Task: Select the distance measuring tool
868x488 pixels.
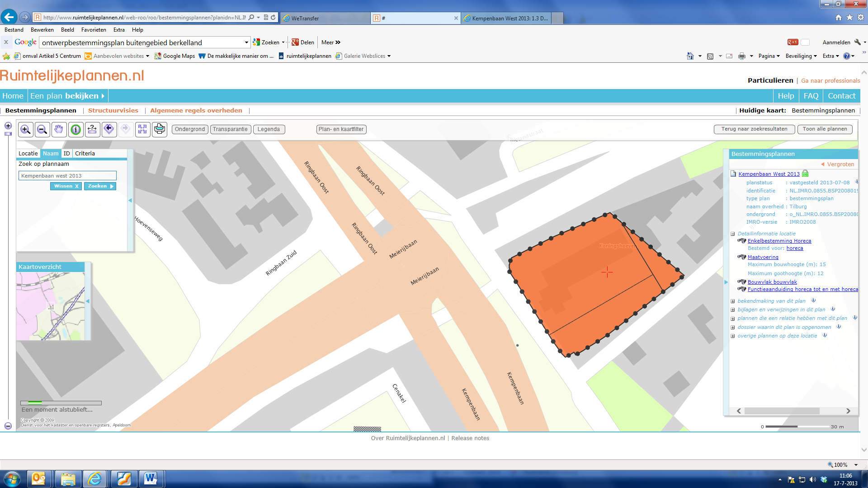Action: (92, 130)
